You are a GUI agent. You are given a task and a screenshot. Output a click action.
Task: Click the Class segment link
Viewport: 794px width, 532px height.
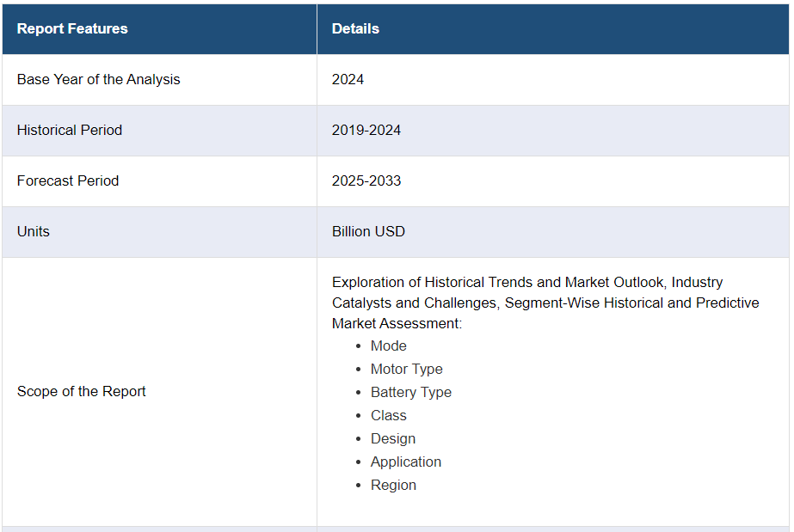click(388, 415)
